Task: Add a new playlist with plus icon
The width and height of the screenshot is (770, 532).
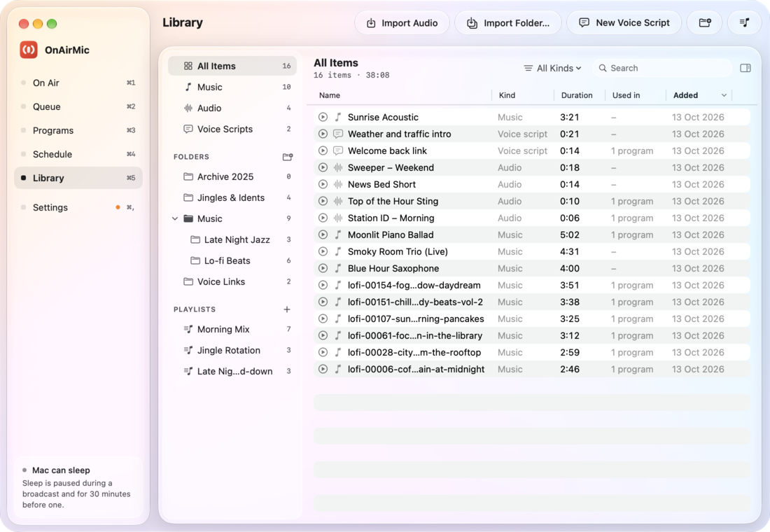Action: pos(287,309)
